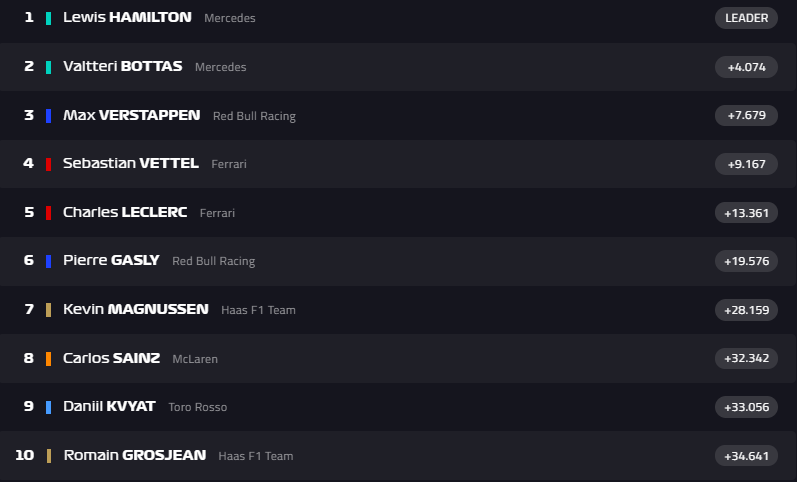
Task: Click Daniil Kvyat driver name
Action: click(109, 406)
